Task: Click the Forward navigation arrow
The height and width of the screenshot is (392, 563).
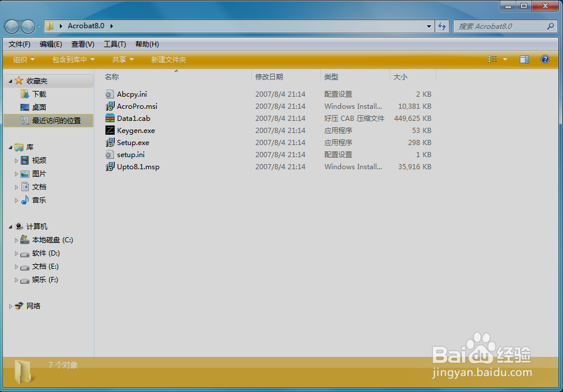Action: coord(28,26)
